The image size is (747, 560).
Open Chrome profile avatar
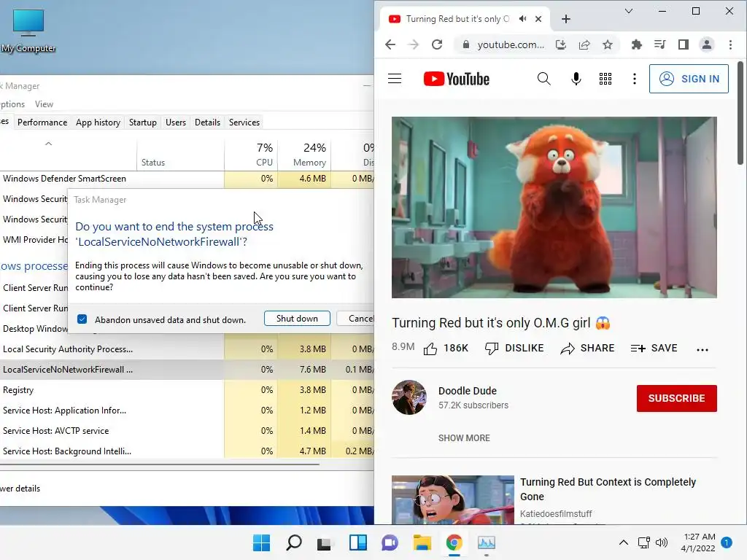coord(706,44)
